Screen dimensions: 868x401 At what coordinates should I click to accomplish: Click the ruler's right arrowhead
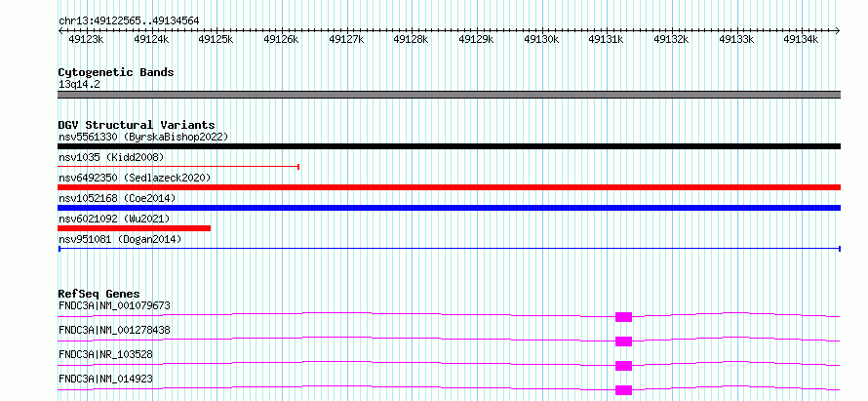coord(838,31)
